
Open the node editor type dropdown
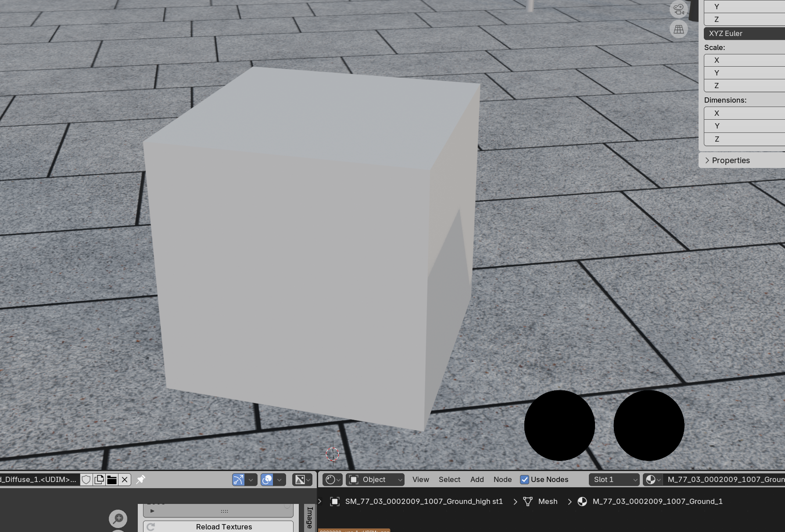click(332, 479)
